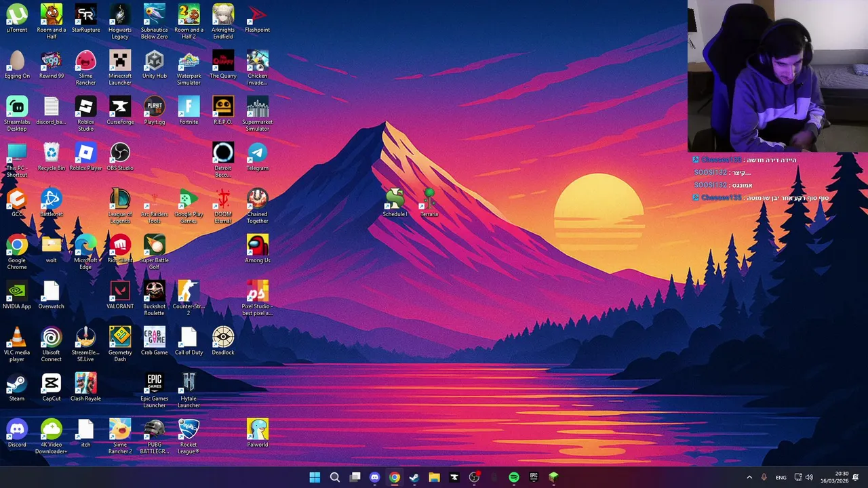Select the Chicken Invaders icon
The height and width of the screenshot is (488, 868).
(x=258, y=68)
